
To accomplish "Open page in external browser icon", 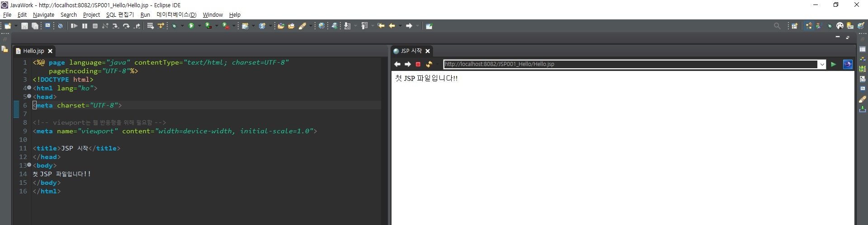I will [x=848, y=64].
